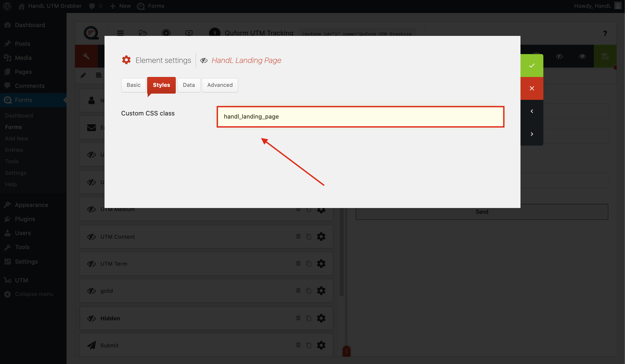The image size is (625, 364).
Task: Select the Forms submenu link
Action: point(13,127)
